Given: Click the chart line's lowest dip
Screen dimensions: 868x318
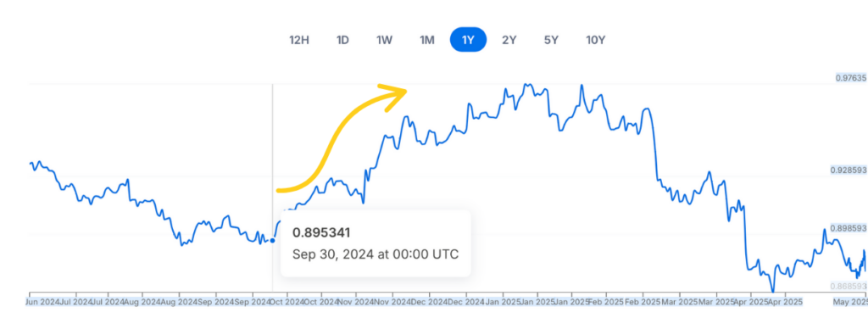Looking at the screenshot, I should pyautogui.click(x=772, y=290).
